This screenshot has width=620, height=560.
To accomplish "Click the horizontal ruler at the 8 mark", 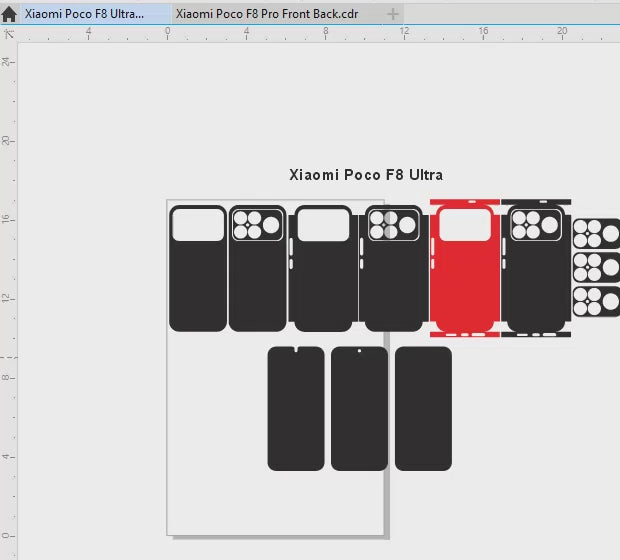I will (x=325, y=33).
